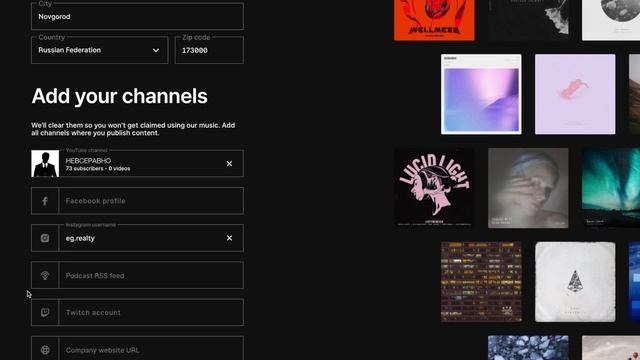Edit the Zip code field 173000
The width and height of the screenshot is (640, 360).
click(x=209, y=50)
